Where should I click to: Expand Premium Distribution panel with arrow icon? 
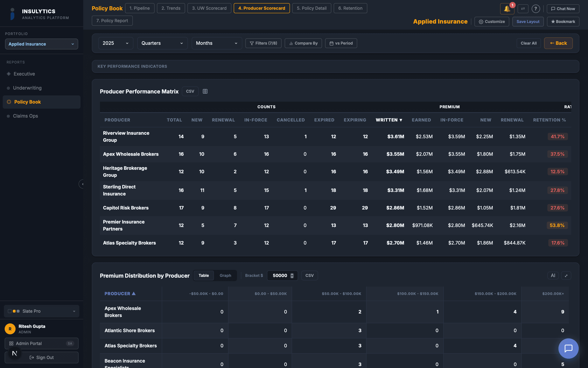tap(566, 276)
